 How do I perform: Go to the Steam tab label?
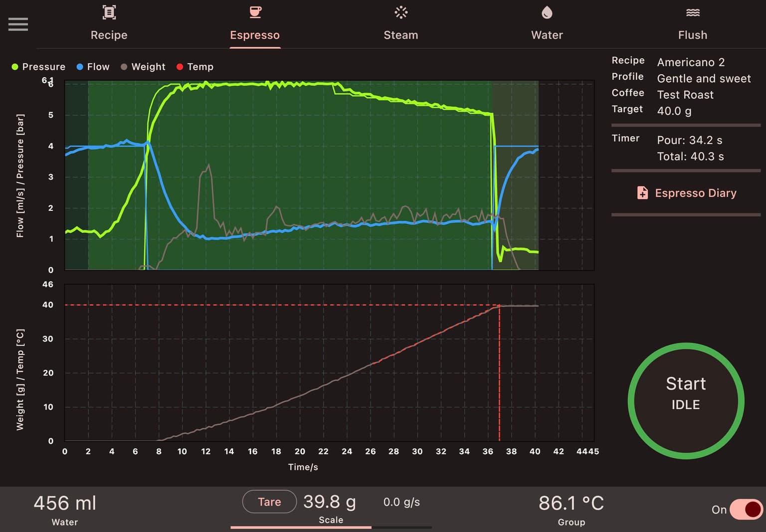pos(401,35)
